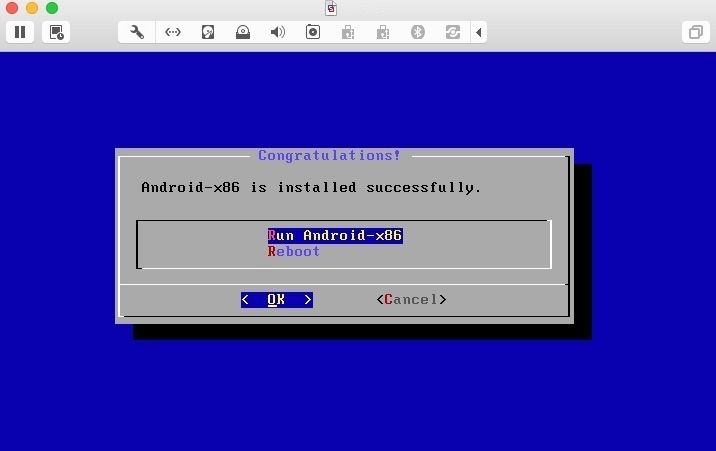Collapse the device toolbar arrow

pyautogui.click(x=479, y=32)
